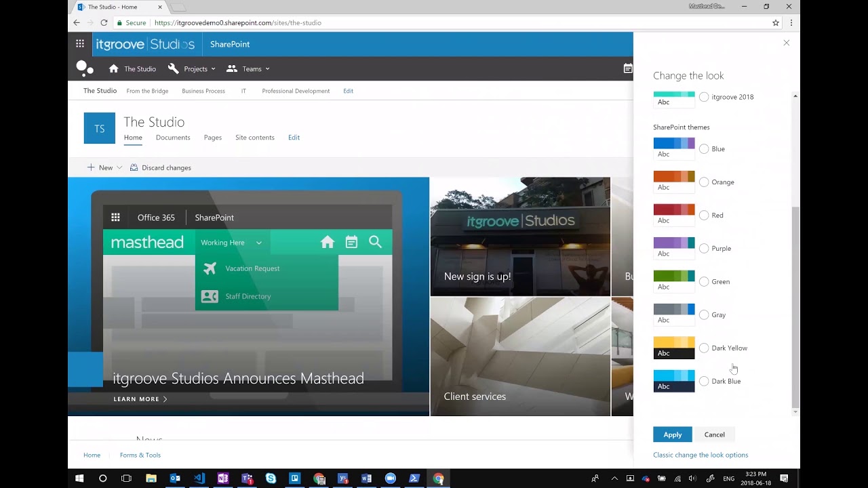Bookmark this page with the star icon
The image size is (868, 488).
(x=776, y=22)
